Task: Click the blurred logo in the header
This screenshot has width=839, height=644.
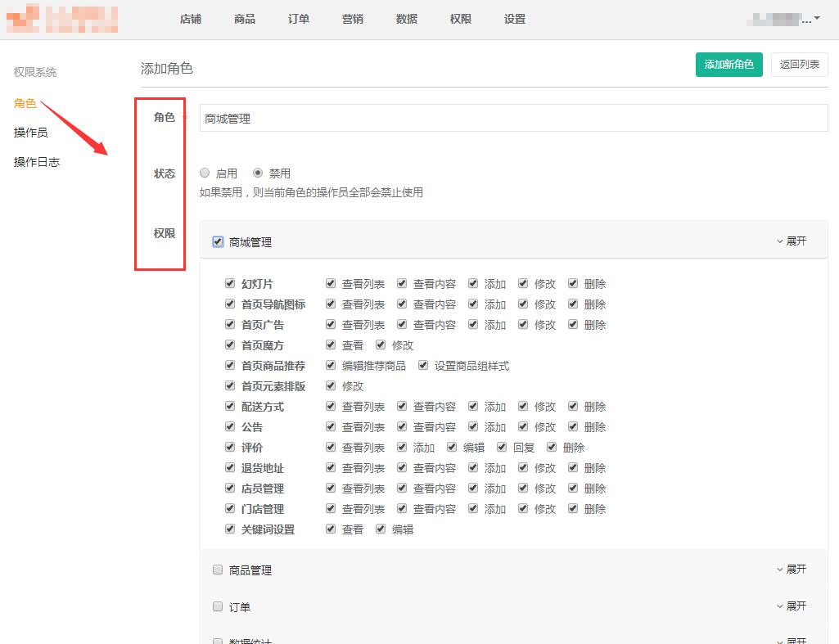Action: [62, 19]
